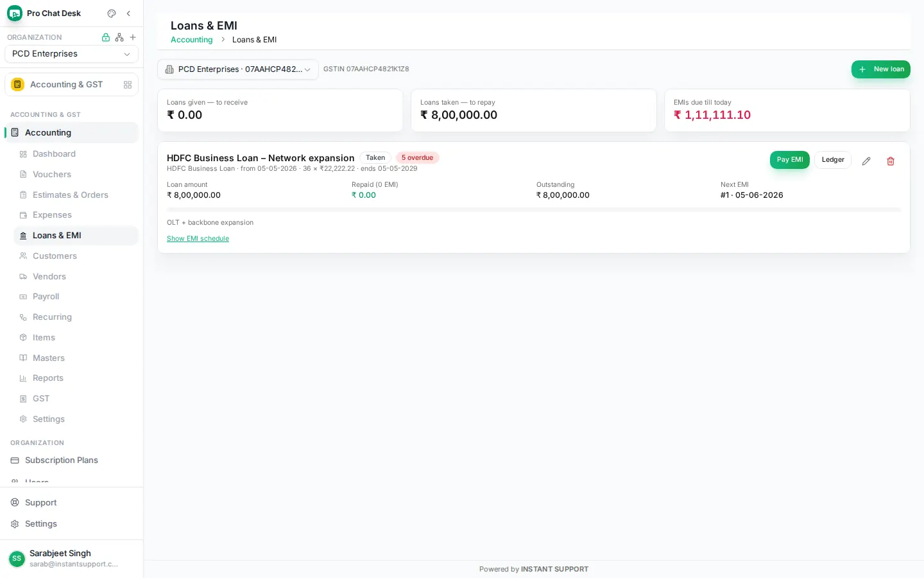The height and width of the screenshot is (578, 924).
Task: Add new organization with plus icon
Action: (x=133, y=37)
